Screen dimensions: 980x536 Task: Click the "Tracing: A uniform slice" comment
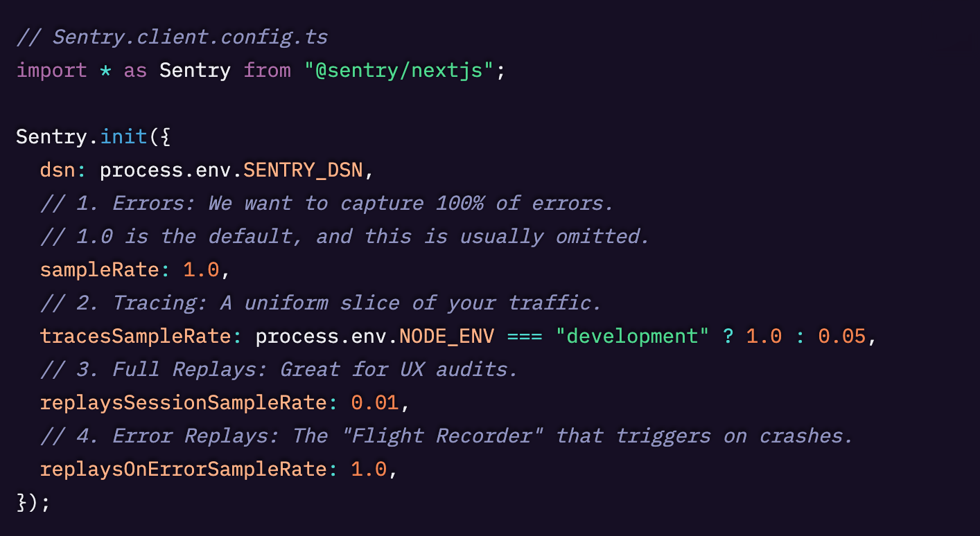[x=320, y=303]
